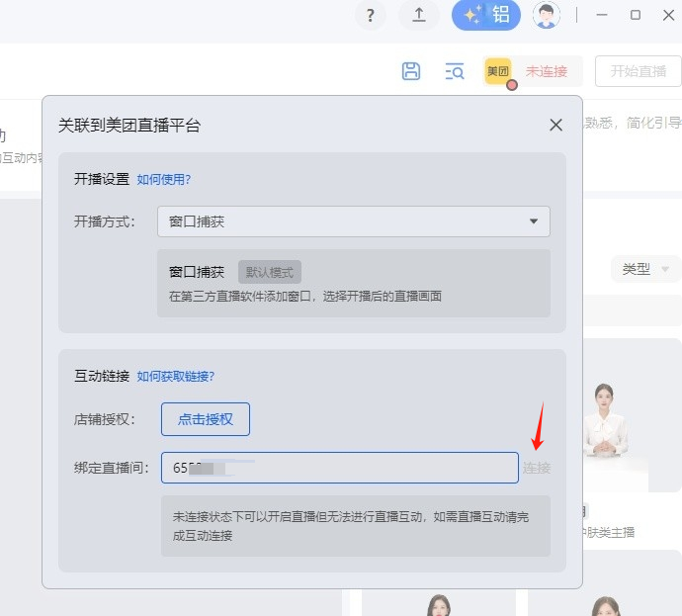Click the save disk icon
Screen dimensions: 682x616
pyautogui.click(x=411, y=71)
